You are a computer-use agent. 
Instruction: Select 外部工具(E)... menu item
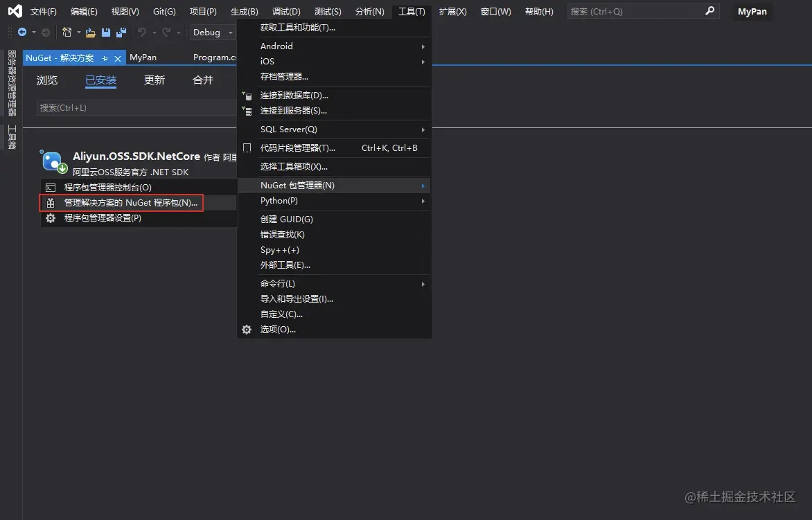tap(334, 265)
